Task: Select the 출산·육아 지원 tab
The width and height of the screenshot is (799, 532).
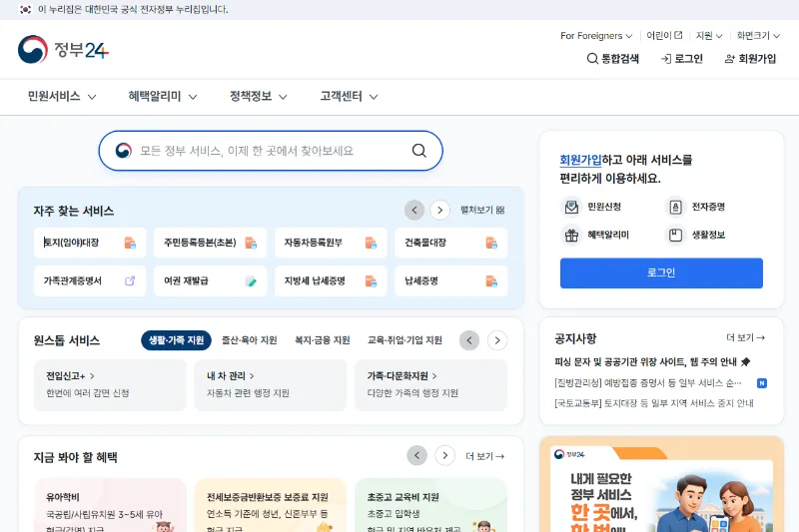Action: click(x=249, y=340)
